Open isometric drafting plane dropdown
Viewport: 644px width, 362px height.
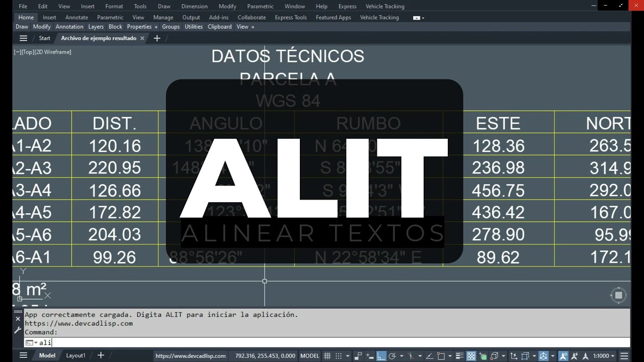click(420, 356)
